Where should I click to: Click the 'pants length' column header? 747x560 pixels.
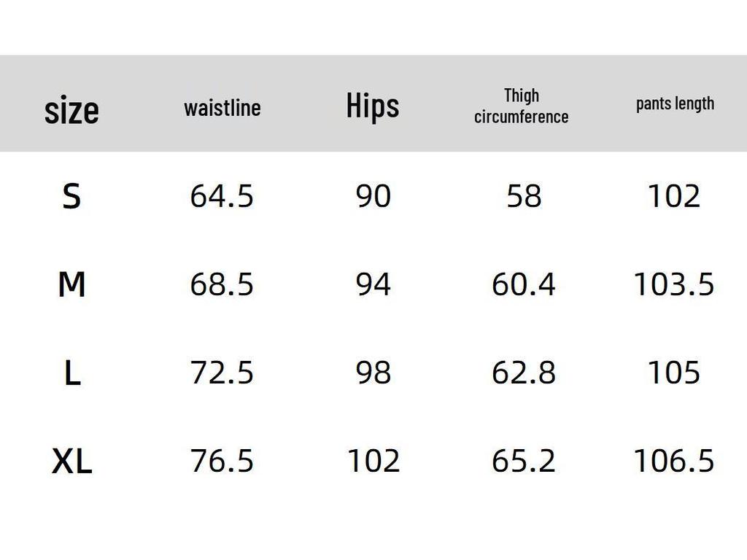[675, 104]
